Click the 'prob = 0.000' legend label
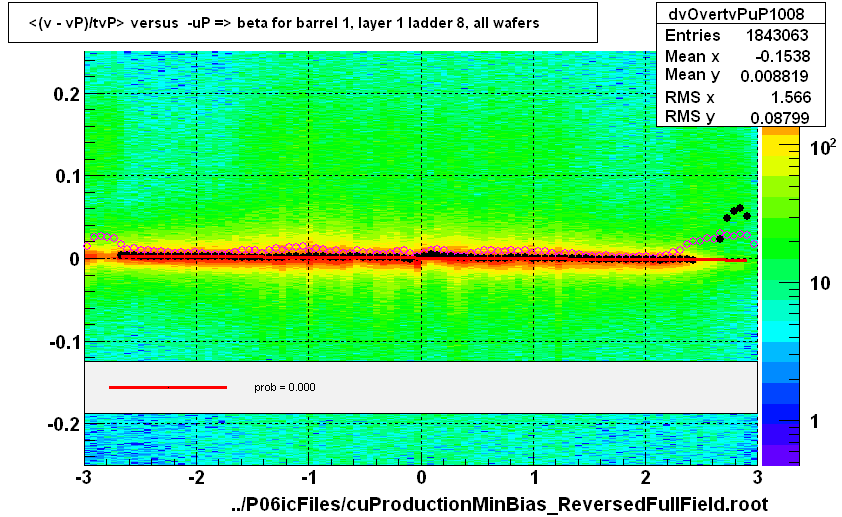This screenshot has height=517, width=842. (285, 388)
